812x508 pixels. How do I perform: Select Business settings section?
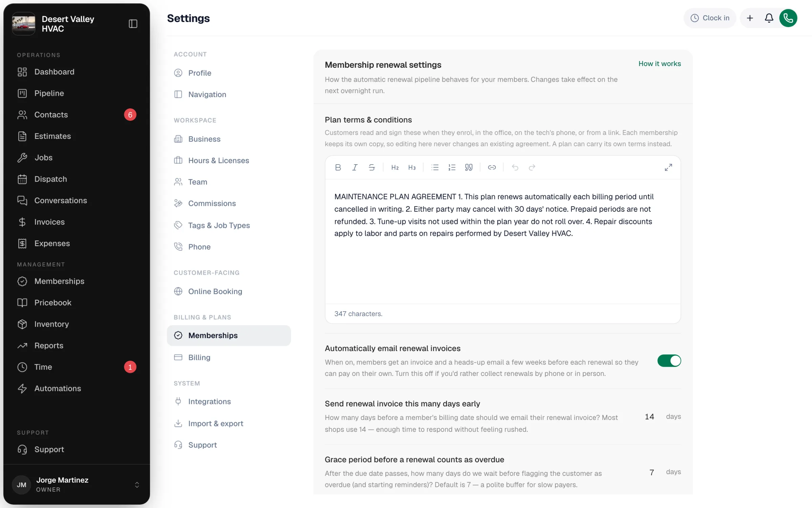pos(229,139)
